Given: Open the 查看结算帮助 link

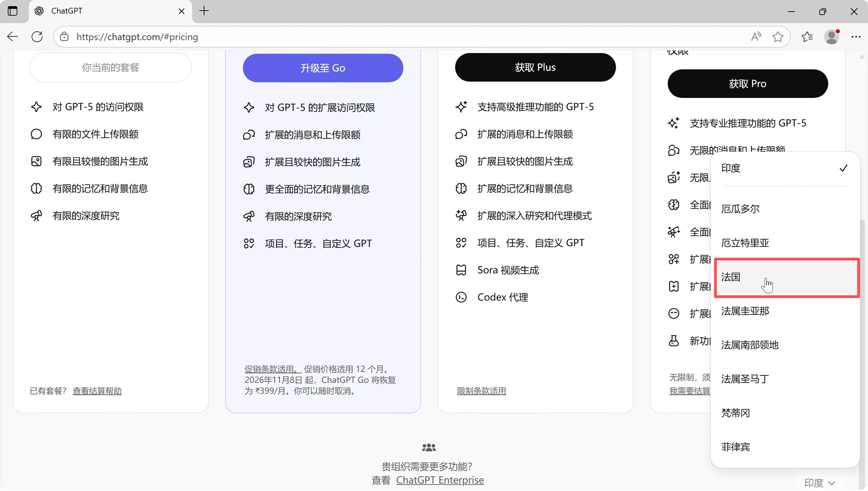Looking at the screenshot, I should point(97,391).
